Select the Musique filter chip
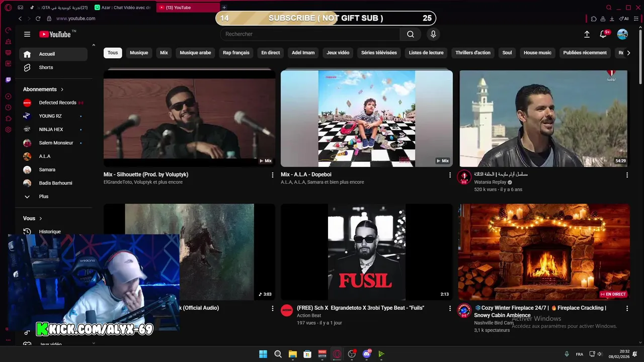Image resolution: width=644 pixels, height=362 pixels. (x=139, y=53)
